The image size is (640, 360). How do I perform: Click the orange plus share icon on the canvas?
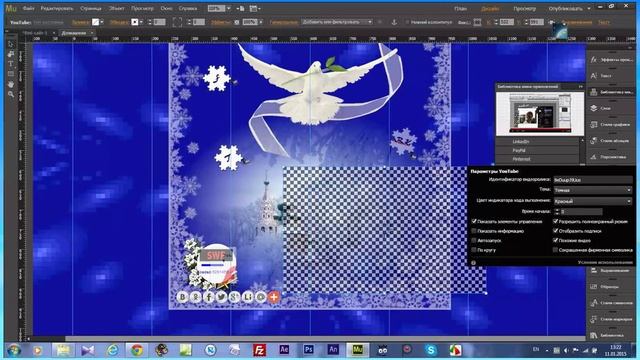(x=273, y=297)
